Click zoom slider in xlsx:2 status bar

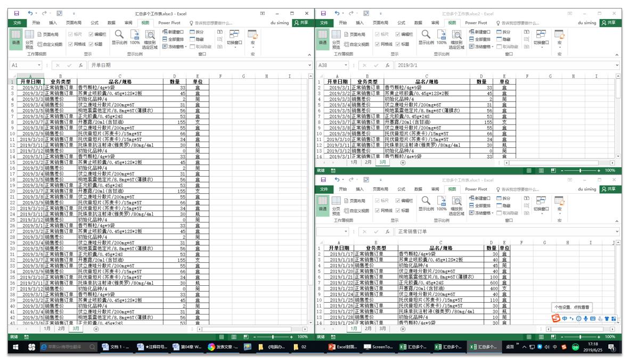pyautogui.click(x=580, y=170)
